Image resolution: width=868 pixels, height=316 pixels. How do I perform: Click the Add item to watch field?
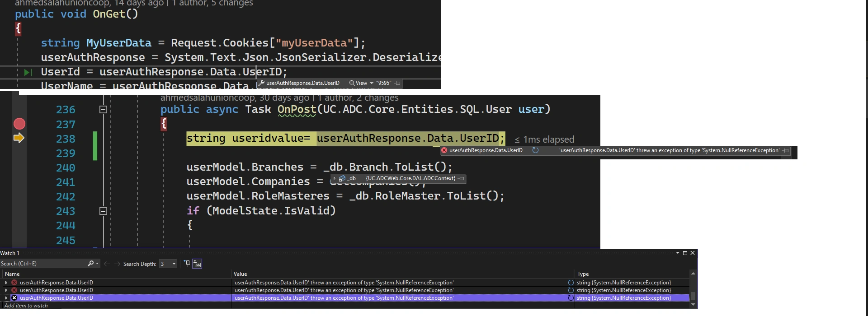point(117,306)
